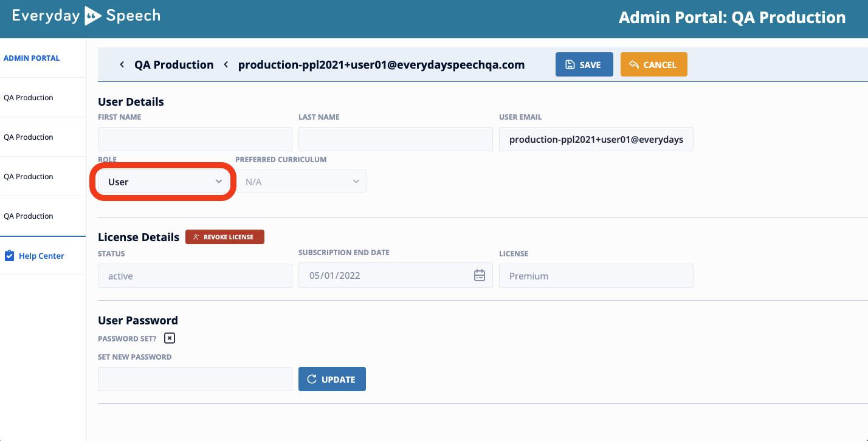
Task: Focus the First Name field
Action: click(x=195, y=139)
